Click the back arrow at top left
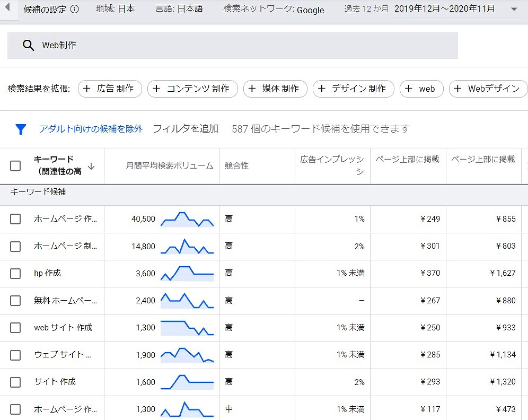The width and height of the screenshot is (528, 420). tap(8, 8)
